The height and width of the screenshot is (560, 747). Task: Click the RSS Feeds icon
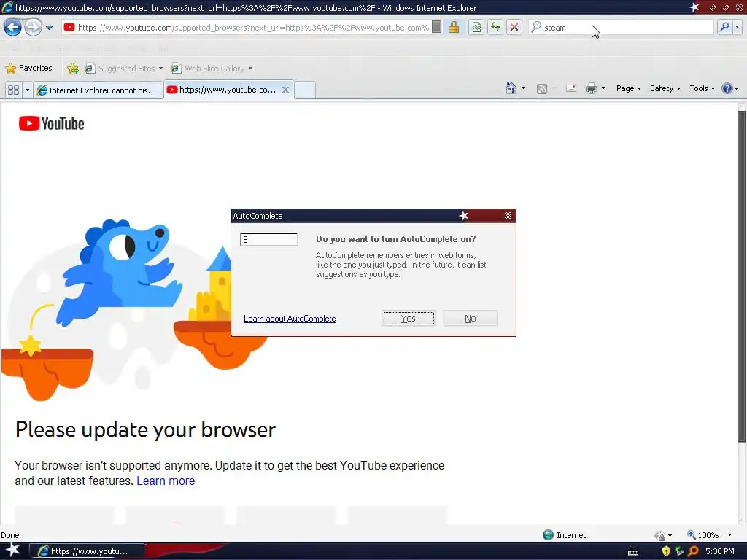pyautogui.click(x=542, y=88)
